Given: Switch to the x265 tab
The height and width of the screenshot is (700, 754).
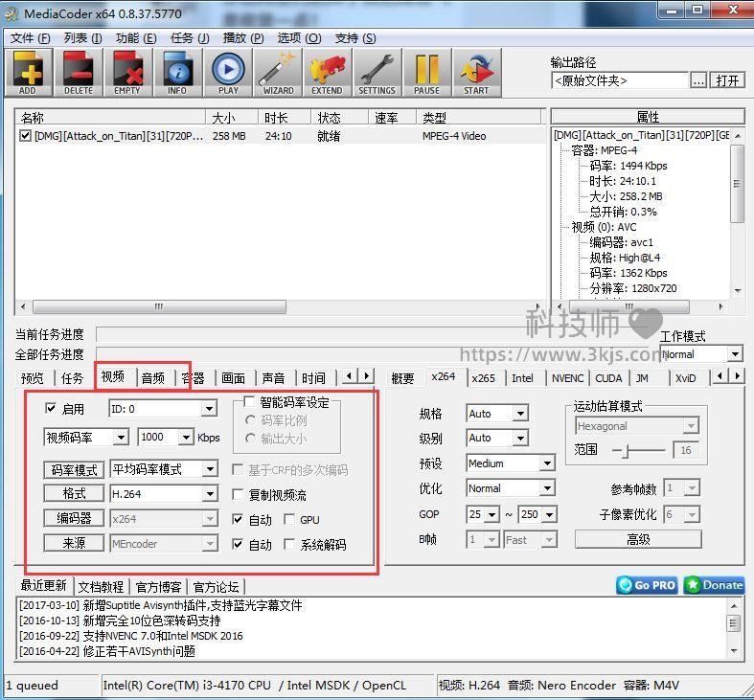Looking at the screenshot, I should [483, 378].
